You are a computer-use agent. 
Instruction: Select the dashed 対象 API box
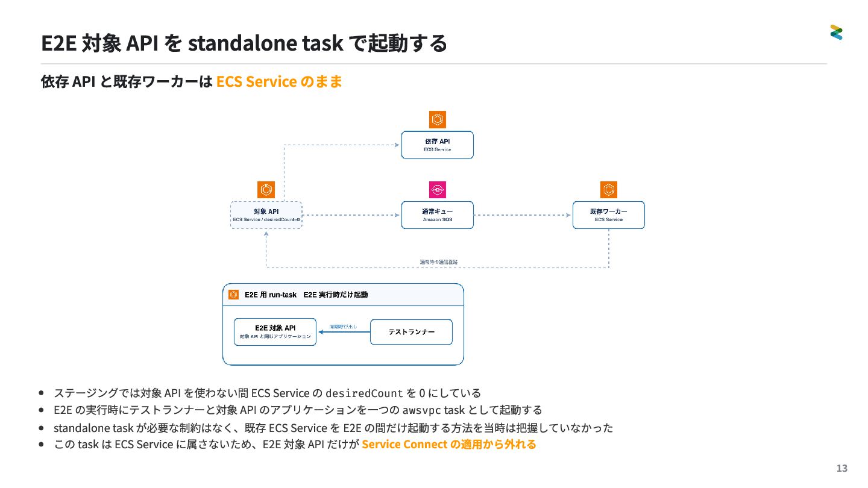(266, 215)
